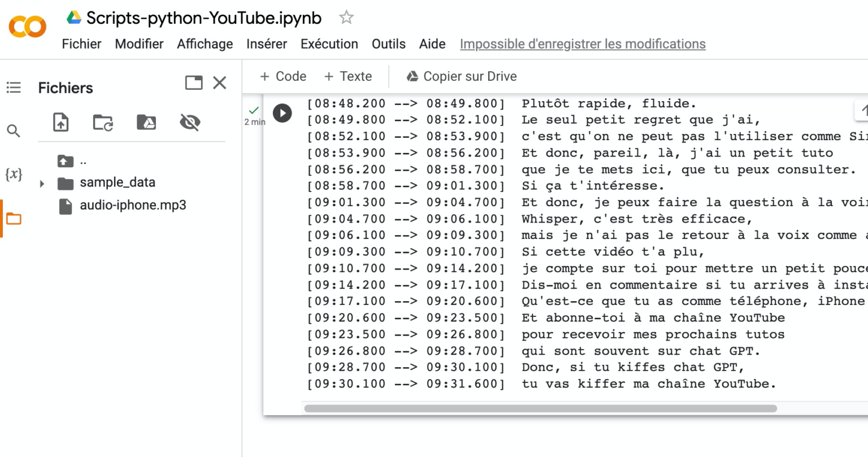Open the Exécution menu
The image size is (868, 457).
[329, 44]
